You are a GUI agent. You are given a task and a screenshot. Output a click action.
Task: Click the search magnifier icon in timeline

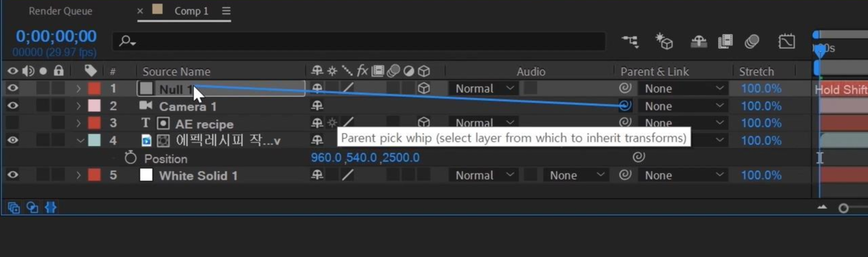click(x=127, y=41)
